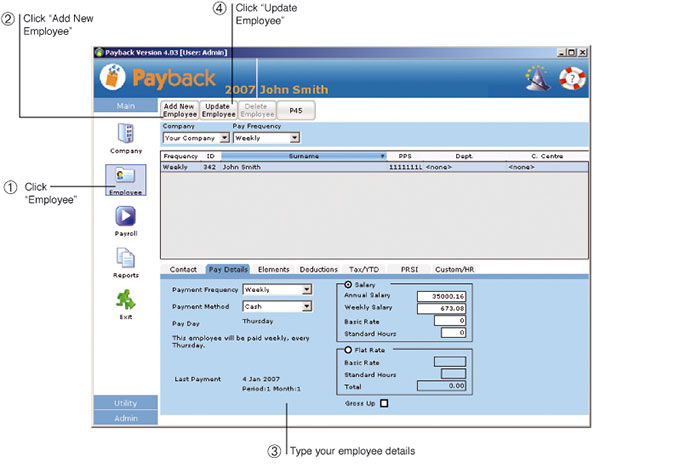Open help via lifebuoy icon
The width and height of the screenshot is (680, 468).
pyautogui.click(x=572, y=78)
